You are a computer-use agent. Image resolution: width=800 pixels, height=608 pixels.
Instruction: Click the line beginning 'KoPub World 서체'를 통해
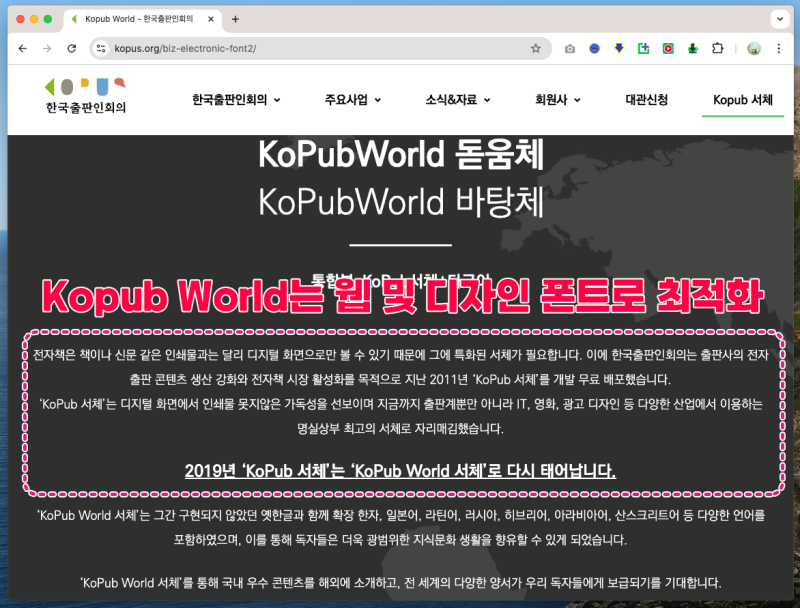[x=401, y=582]
